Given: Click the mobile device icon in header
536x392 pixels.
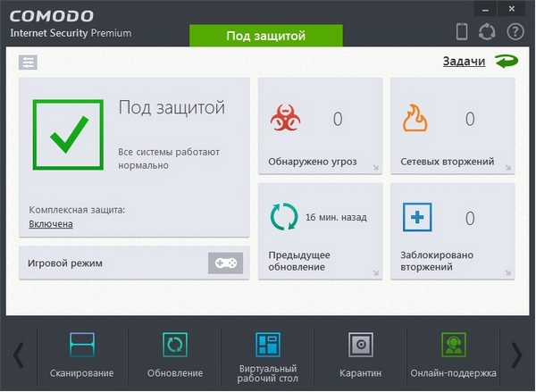Looking at the screenshot, I should [x=462, y=31].
